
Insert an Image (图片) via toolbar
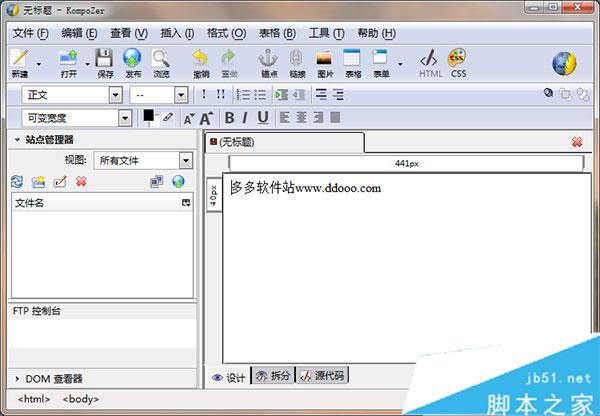pos(324,63)
